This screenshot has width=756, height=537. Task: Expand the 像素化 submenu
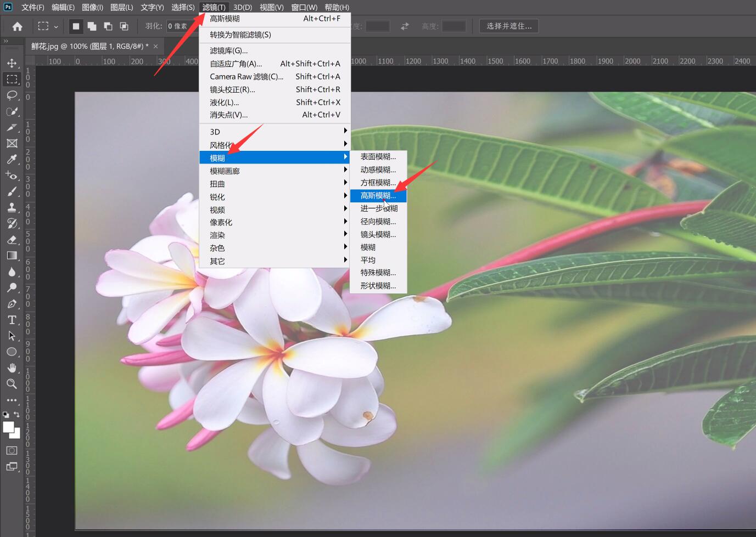click(275, 222)
